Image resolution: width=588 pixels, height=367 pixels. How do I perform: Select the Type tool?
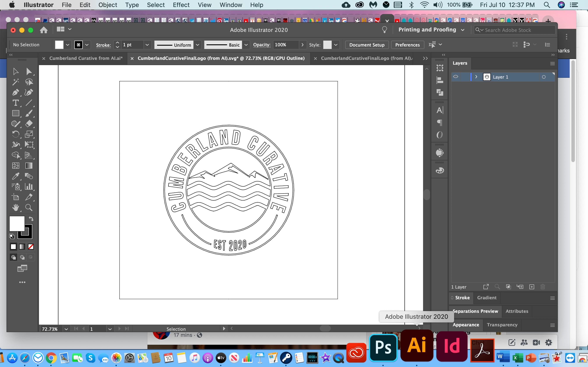tap(16, 103)
